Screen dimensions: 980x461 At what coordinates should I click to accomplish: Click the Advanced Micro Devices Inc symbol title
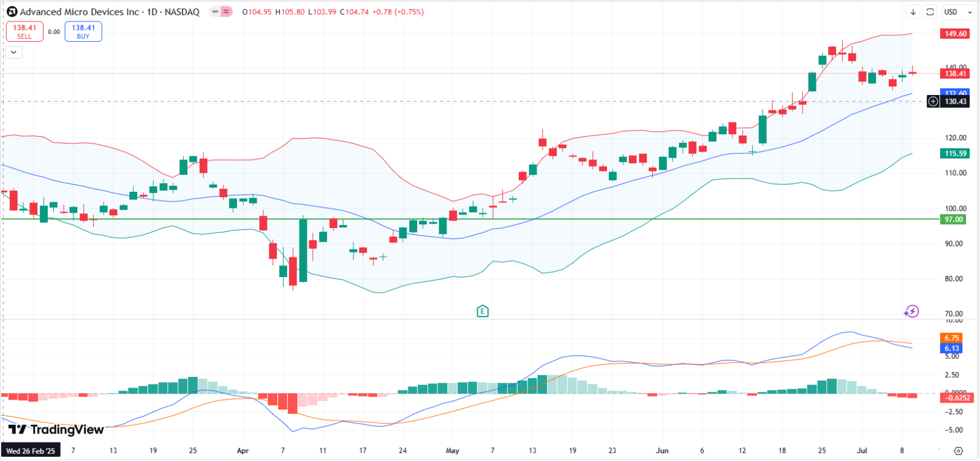(x=80, y=12)
